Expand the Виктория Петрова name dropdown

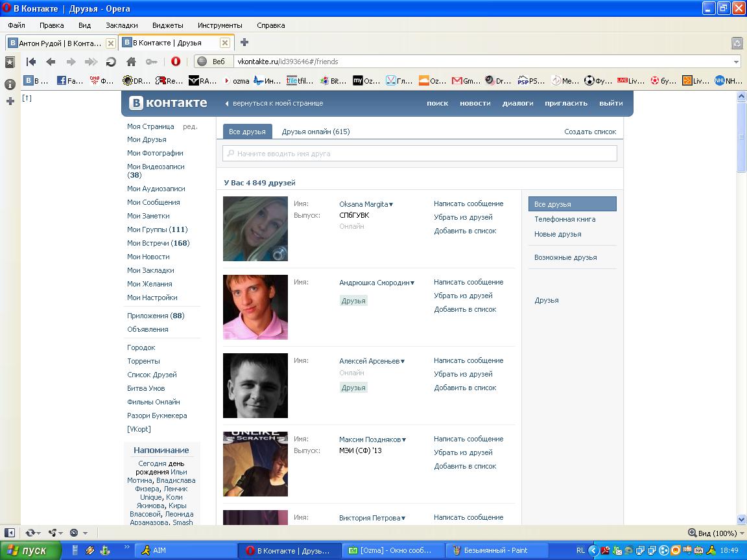[403, 518]
